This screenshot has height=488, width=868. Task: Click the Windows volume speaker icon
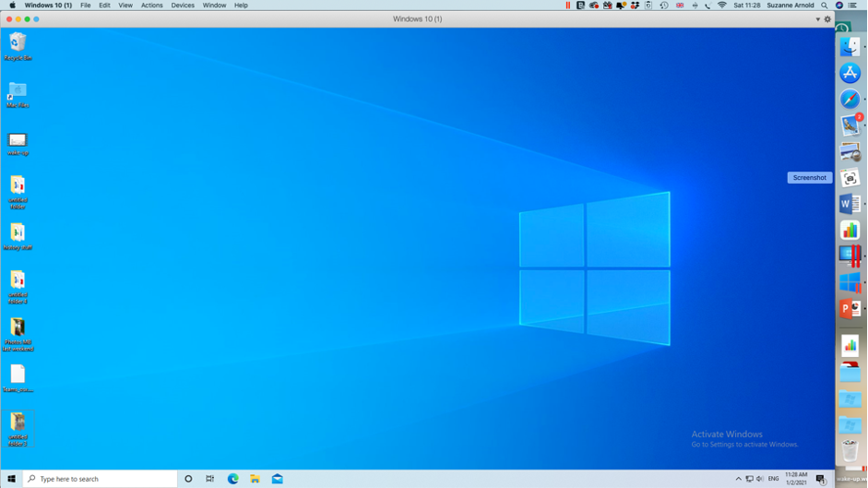click(759, 479)
